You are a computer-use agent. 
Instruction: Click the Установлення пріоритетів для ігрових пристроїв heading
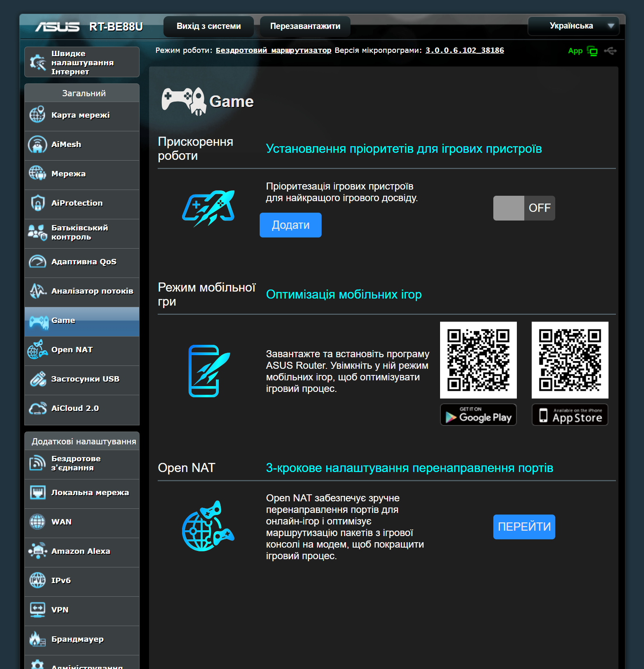[x=404, y=149]
